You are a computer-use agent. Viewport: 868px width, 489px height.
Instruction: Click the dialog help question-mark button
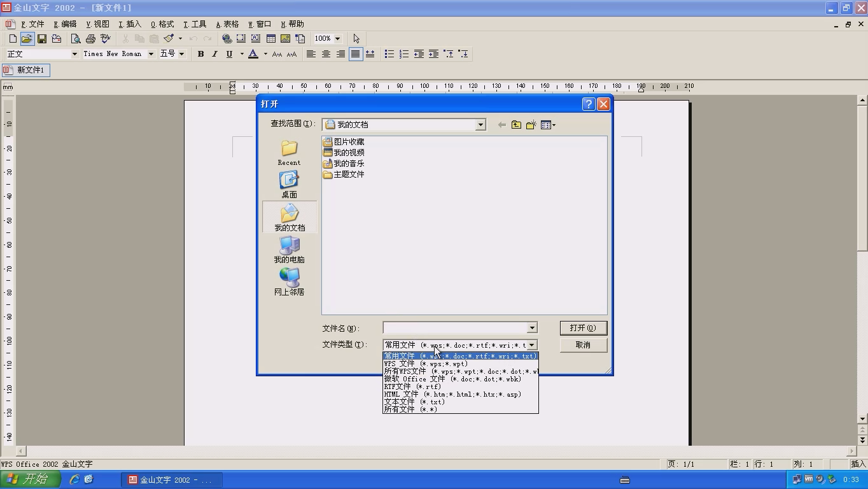(589, 104)
